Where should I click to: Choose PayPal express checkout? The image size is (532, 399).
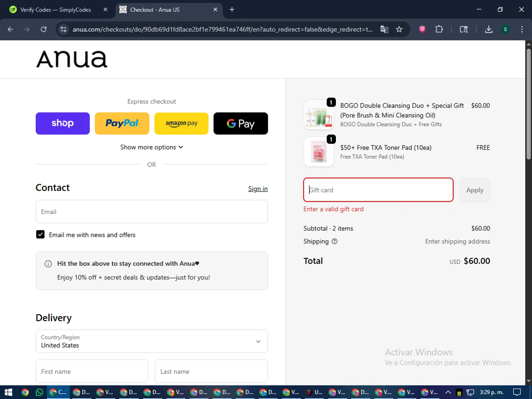[122, 123]
